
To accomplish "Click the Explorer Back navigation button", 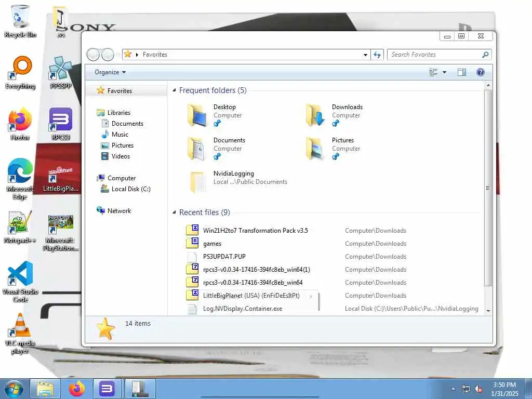I will pyautogui.click(x=93, y=54).
